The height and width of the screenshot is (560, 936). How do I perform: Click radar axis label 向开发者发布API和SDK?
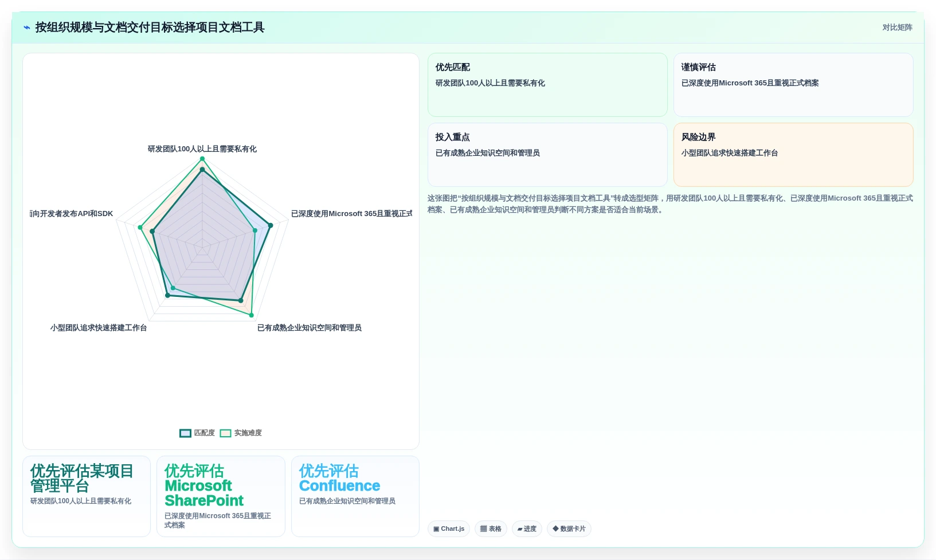(72, 214)
